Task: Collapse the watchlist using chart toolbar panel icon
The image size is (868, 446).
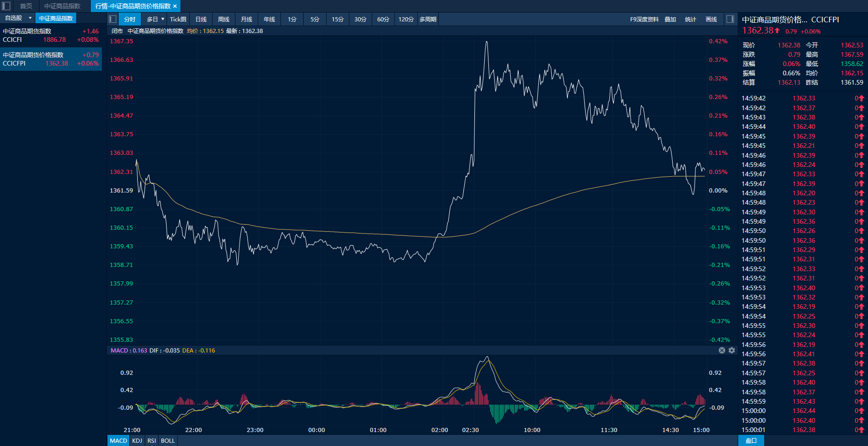Action: point(113,19)
